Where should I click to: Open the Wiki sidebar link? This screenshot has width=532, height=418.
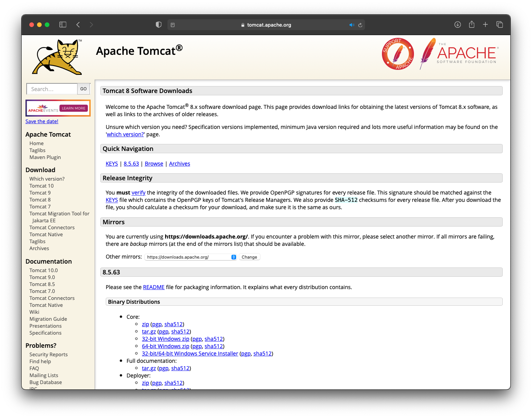tap(34, 312)
